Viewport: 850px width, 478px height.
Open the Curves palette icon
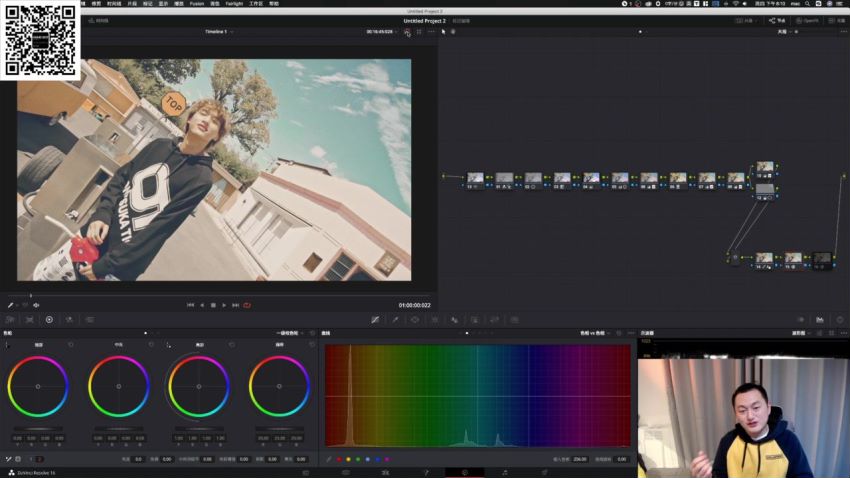click(x=375, y=320)
